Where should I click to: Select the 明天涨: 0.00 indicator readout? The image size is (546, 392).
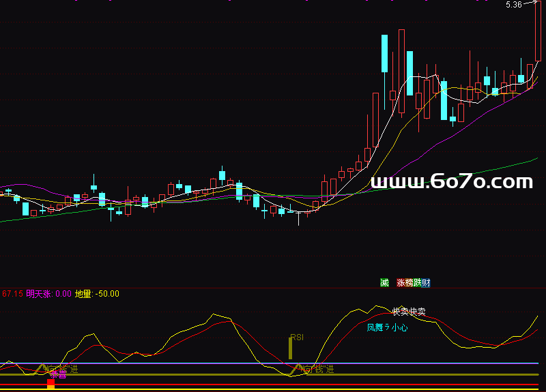point(48,294)
